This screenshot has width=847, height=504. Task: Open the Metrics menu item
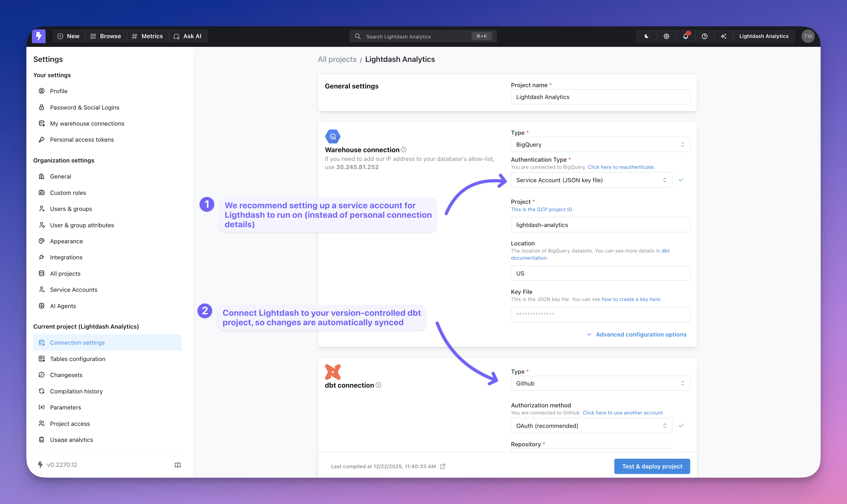click(x=148, y=36)
